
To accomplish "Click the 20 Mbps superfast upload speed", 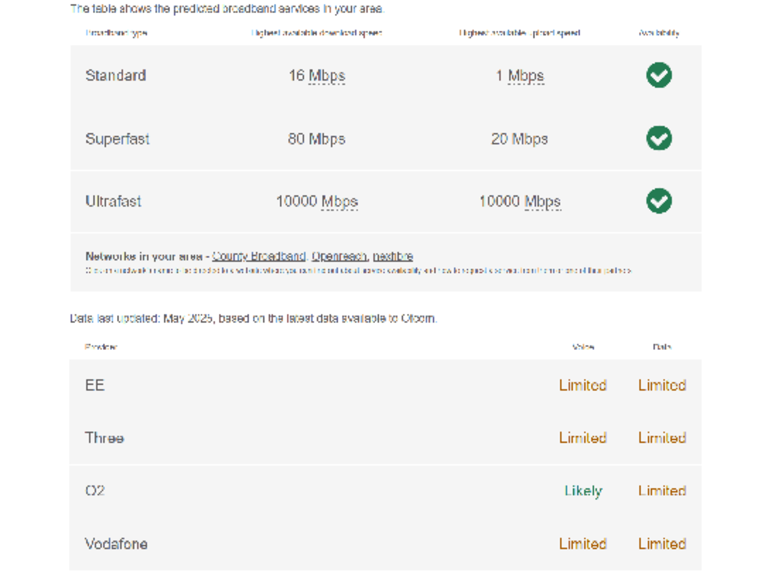I will point(520,139).
